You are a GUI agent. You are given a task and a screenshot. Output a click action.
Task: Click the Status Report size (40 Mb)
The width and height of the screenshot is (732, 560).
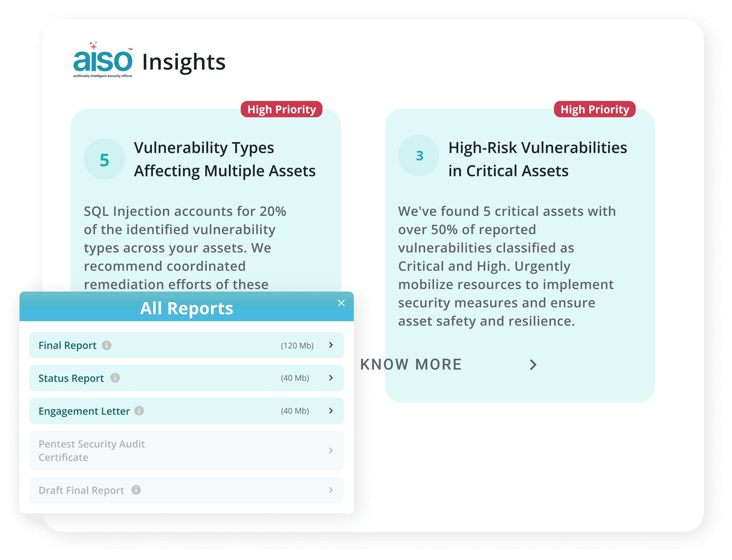(x=295, y=378)
